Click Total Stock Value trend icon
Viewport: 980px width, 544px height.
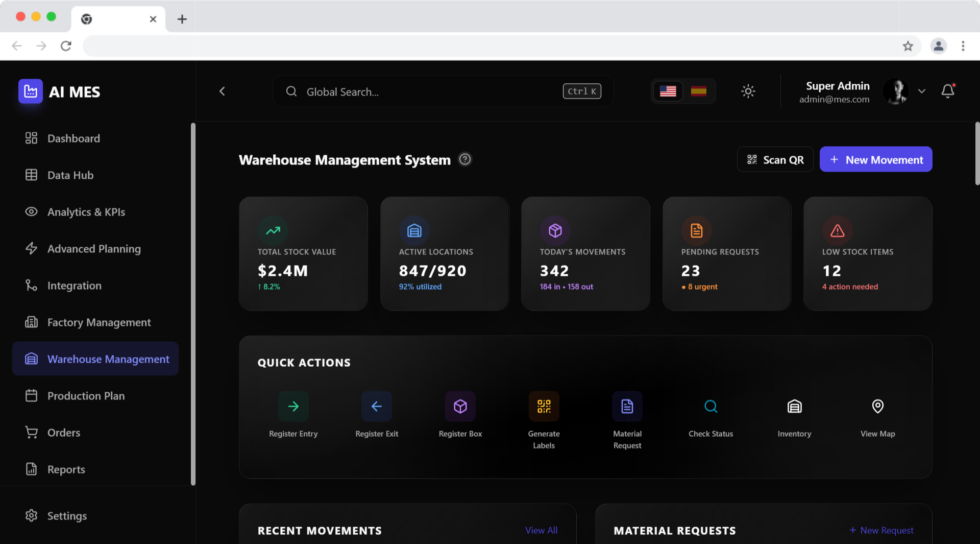point(273,231)
